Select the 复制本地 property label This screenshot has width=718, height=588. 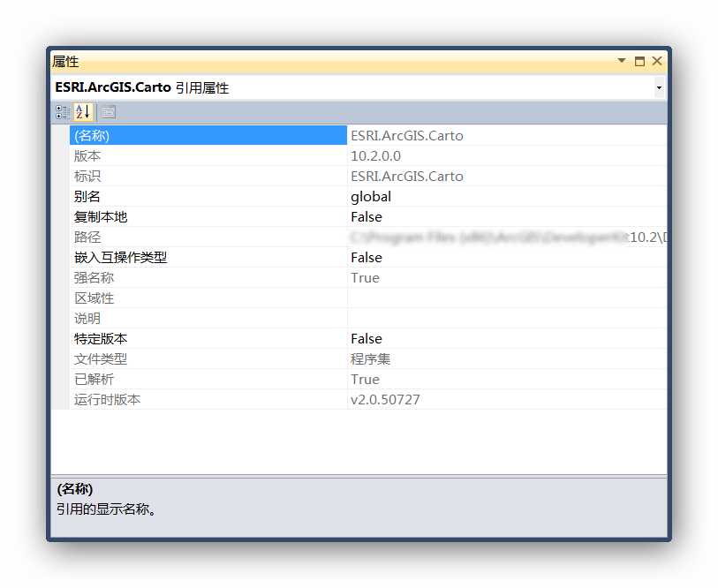click(101, 217)
